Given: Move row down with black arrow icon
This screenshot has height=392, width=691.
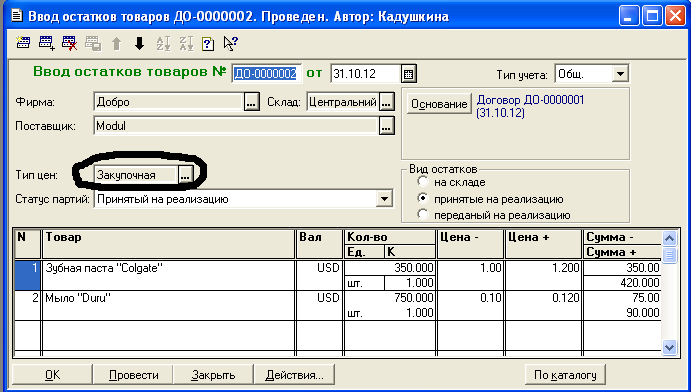Looking at the screenshot, I should pyautogui.click(x=140, y=43).
